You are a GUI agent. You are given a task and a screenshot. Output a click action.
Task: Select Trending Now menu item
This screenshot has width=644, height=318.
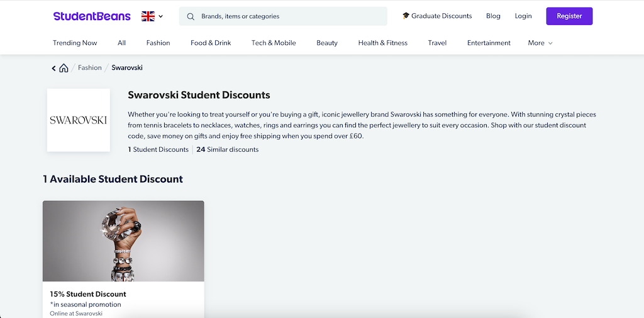pyautogui.click(x=75, y=43)
